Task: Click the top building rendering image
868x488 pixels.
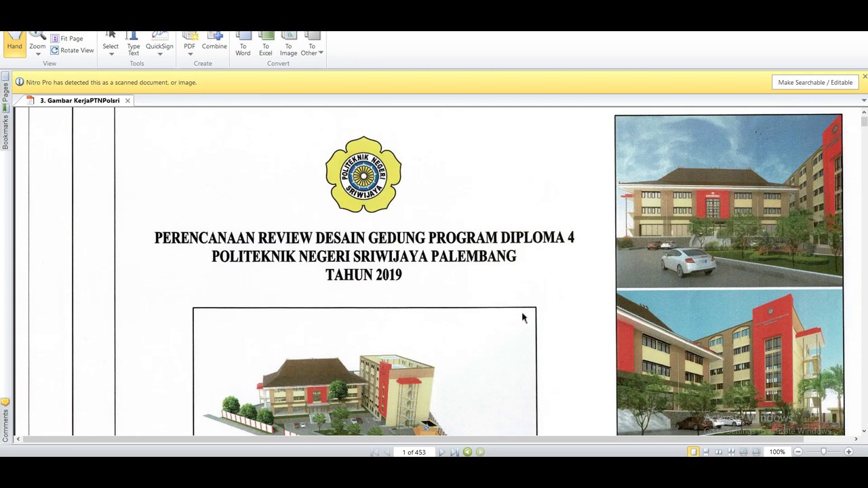Action: point(729,201)
